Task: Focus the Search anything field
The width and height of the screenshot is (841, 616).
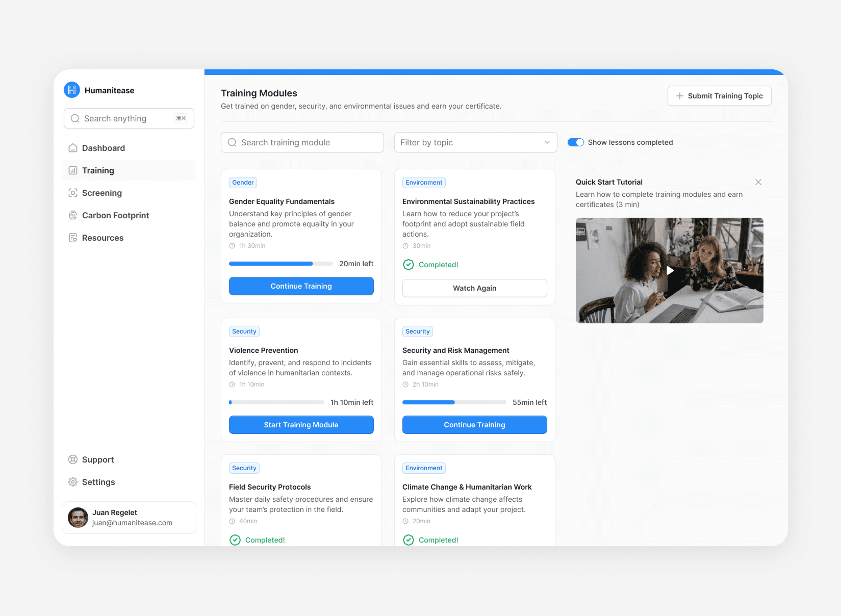Action: [129, 118]
